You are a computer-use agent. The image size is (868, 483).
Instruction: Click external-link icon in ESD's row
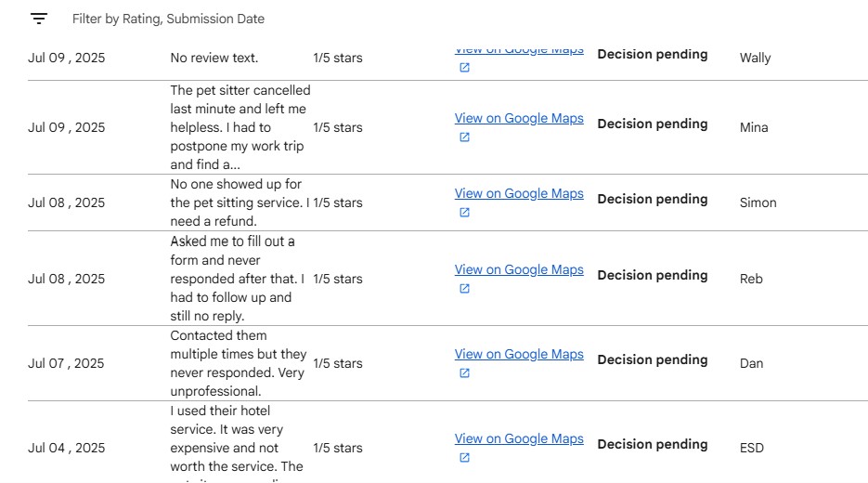click(464, 458)
